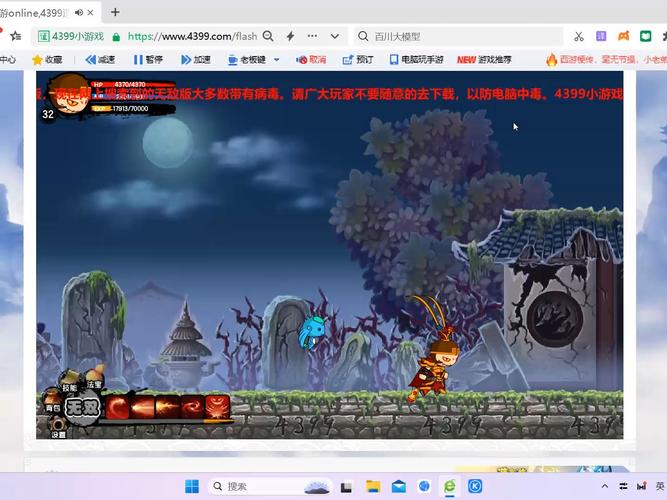667x500 pixels.
Task: Close the 4399 online game tab
Action: pyautogui.click(x=90, y=13)
